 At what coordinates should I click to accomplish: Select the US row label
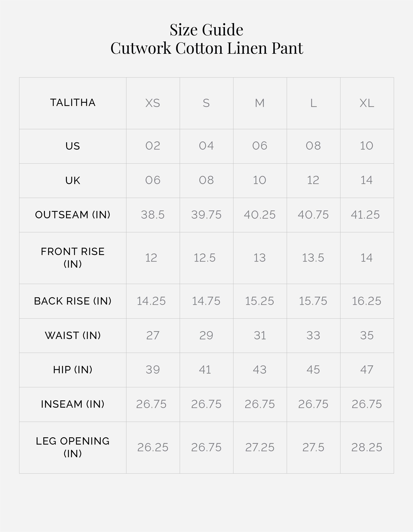pos(73,146)
